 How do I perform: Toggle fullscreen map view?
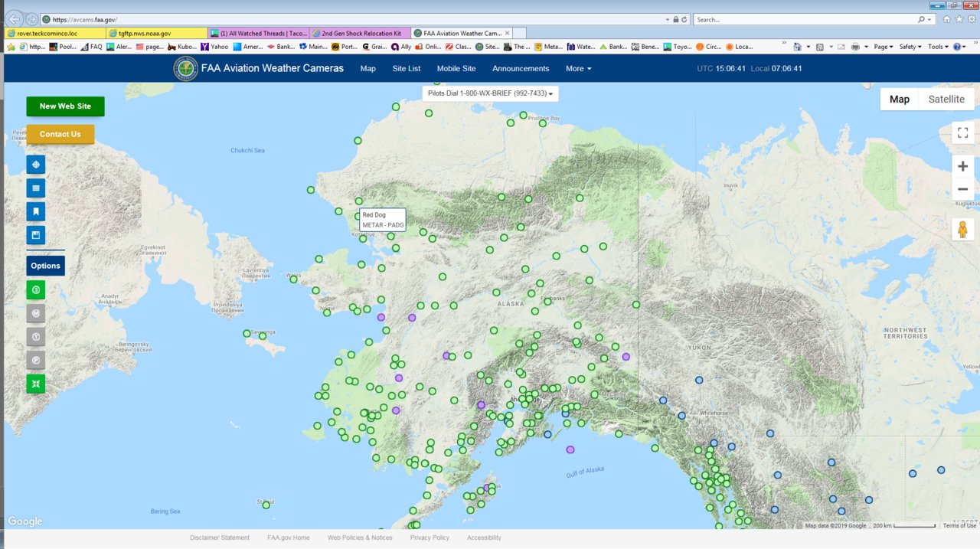click(x=963, y=132)
